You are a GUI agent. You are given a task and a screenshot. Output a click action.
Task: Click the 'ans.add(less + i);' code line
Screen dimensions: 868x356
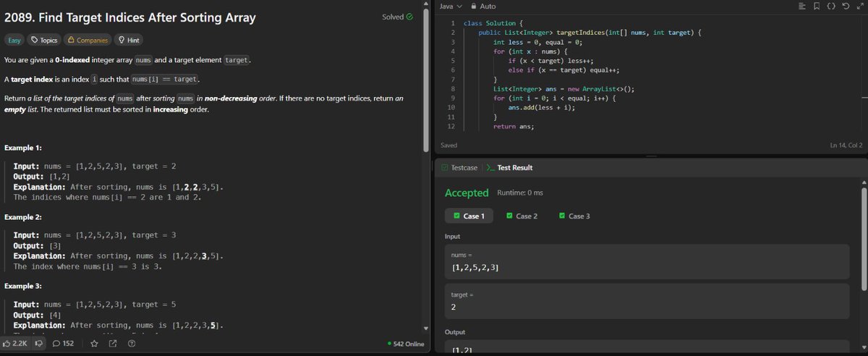[x=542, y=107]
